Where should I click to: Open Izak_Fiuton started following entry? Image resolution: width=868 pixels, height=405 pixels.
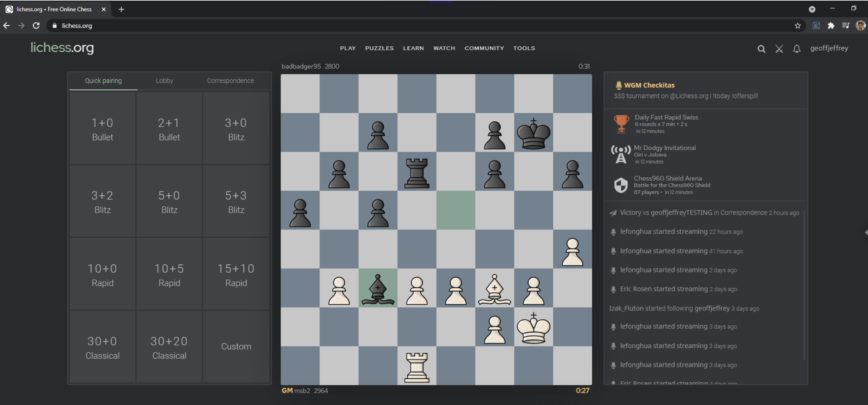point(684,308)
